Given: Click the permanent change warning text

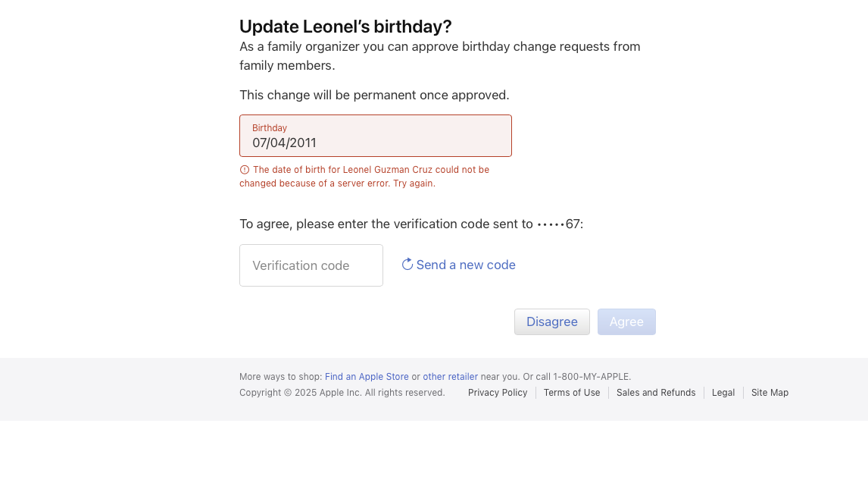Looking at the screenshot, I should click(374, 95).
